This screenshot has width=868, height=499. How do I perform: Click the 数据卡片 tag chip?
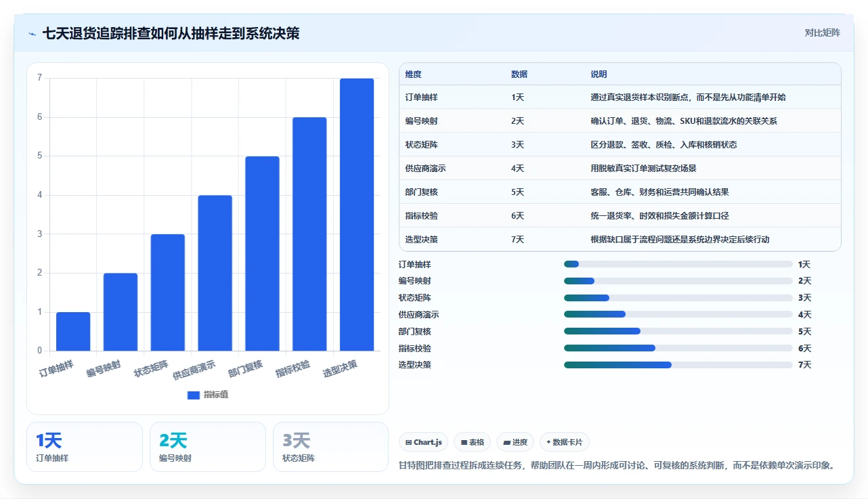pyautogui.click(x=565, y=442)
